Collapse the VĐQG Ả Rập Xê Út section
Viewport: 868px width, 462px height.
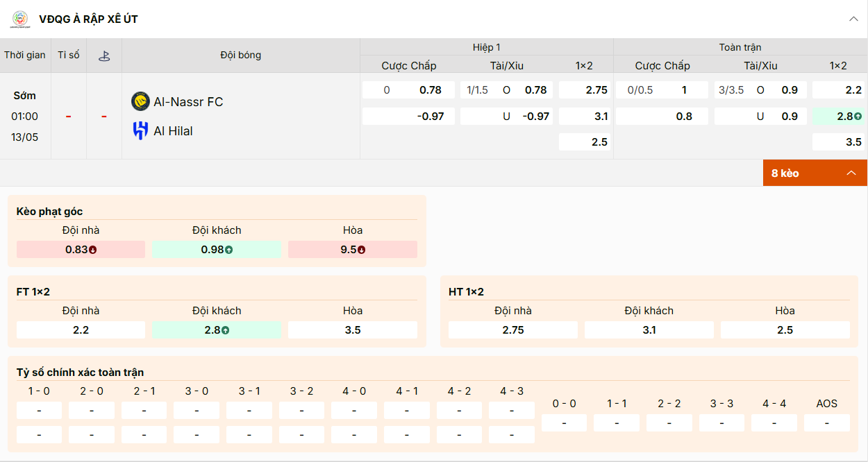(853, 19)
